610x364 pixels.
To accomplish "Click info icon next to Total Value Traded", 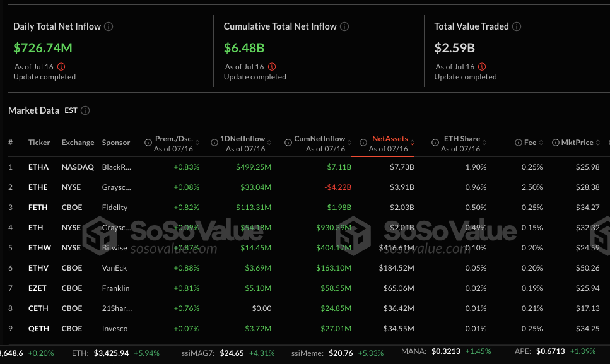I will [x=517, y=27].
